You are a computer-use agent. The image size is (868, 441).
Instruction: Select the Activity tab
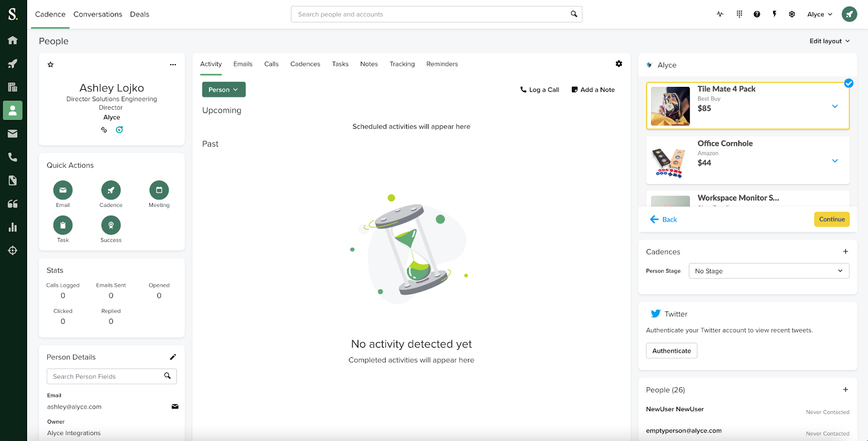[x=211, y=64]
